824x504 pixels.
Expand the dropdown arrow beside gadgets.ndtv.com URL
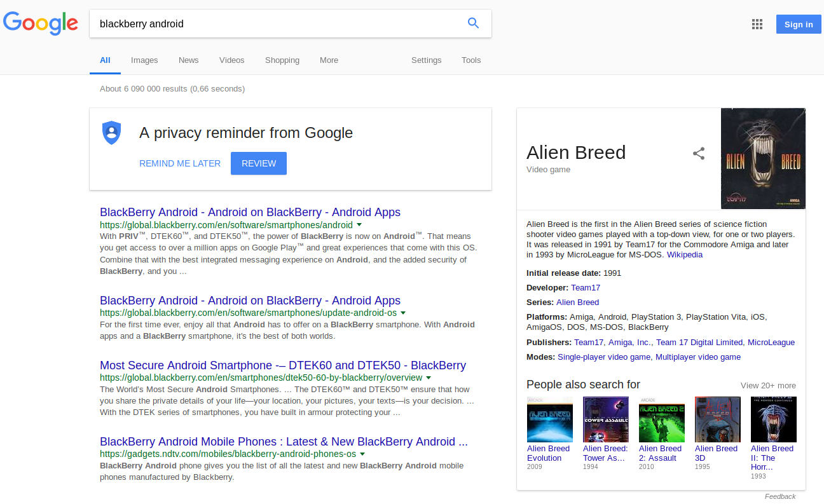pyautogui.click(x=362, y=454)
